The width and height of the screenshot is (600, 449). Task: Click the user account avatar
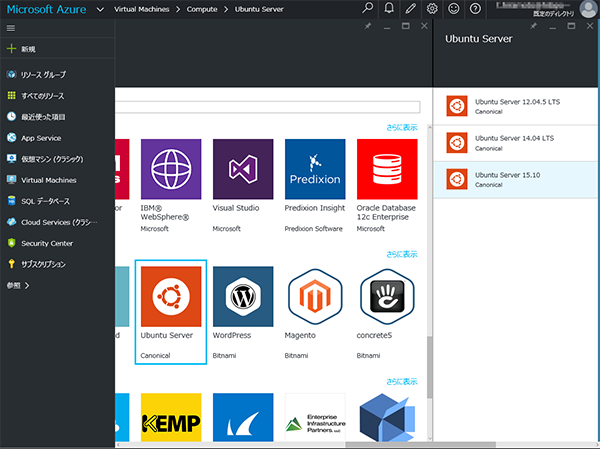pos(589,9)
